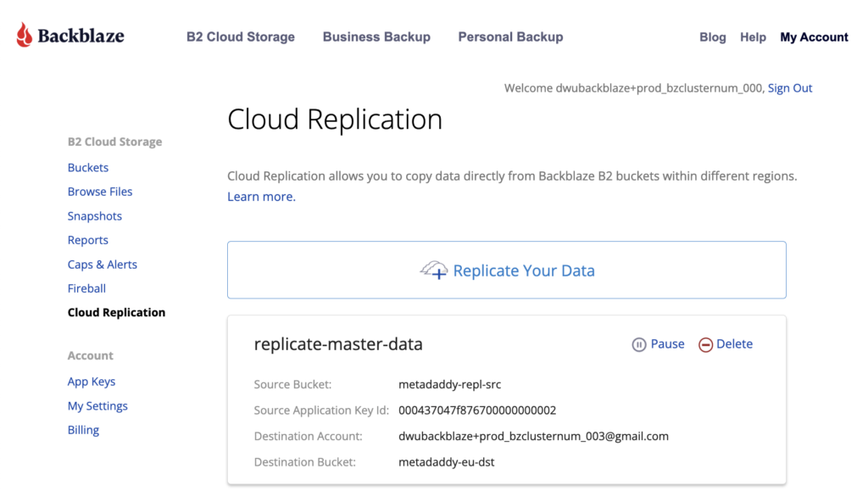868x491 pixels.
Task: Open the Snapshots page
Action: click(95, 216)
